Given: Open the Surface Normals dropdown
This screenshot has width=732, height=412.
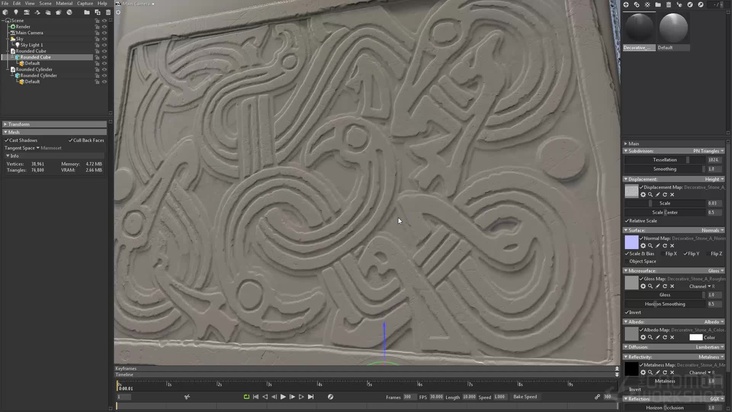Looking at the screenshot, I should (x=712, y=230).
